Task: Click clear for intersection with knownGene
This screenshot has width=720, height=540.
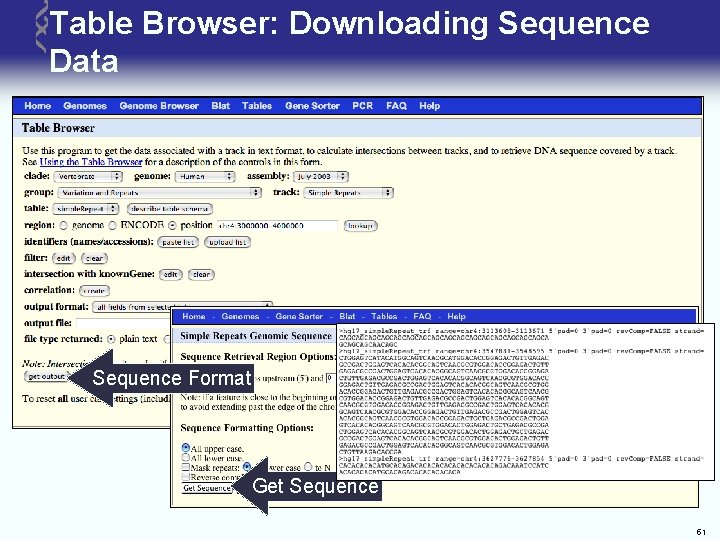Action: tap(201, 275)
